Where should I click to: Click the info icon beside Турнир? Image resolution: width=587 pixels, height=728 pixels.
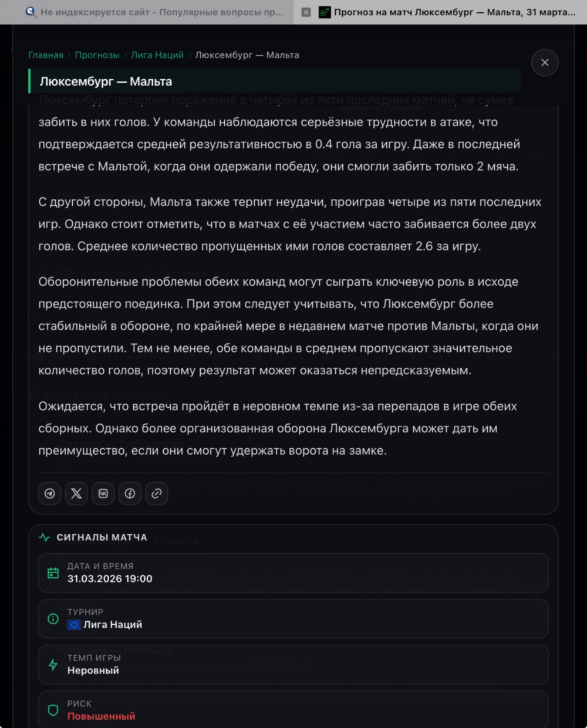click(53, 618)
